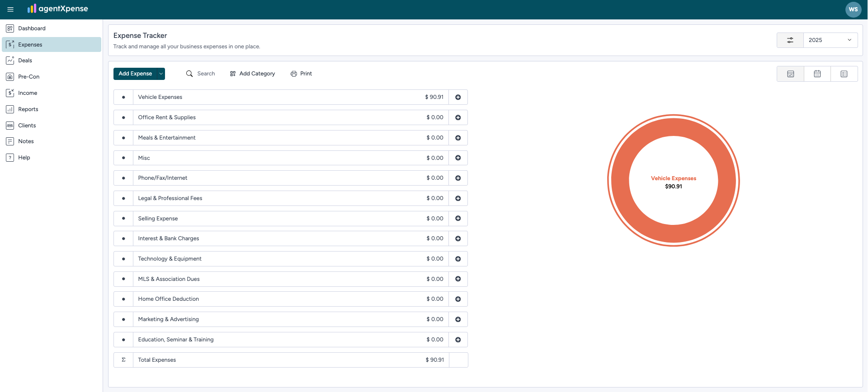Image resolution: width=868 pixels, height=392 pixels.
Task: Click plus icon for Marketing & Advertising
Action: 458,319
